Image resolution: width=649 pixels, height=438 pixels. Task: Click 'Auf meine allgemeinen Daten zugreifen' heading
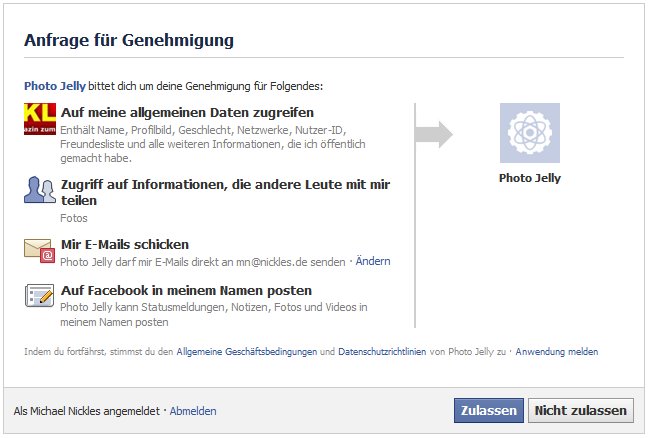tap(187, 113)
